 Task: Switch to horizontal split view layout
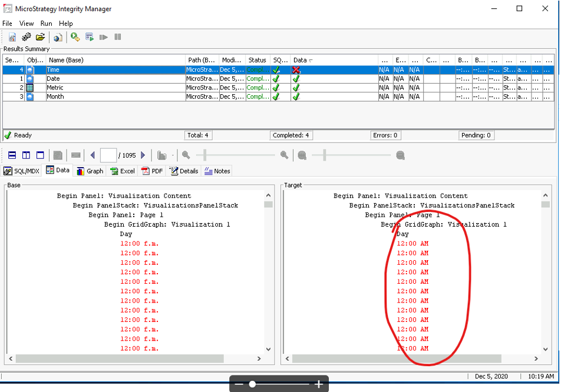coord(12,155)
